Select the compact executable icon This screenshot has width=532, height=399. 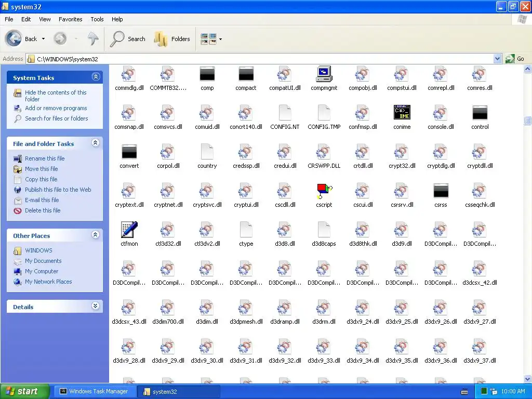pos(246,74)
